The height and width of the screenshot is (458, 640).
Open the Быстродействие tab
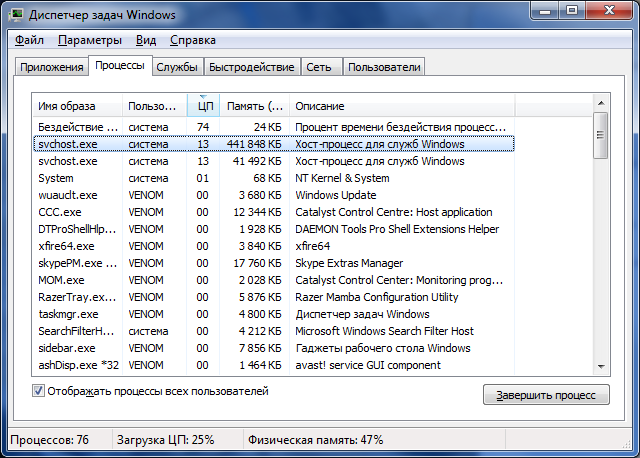point(251,67)
